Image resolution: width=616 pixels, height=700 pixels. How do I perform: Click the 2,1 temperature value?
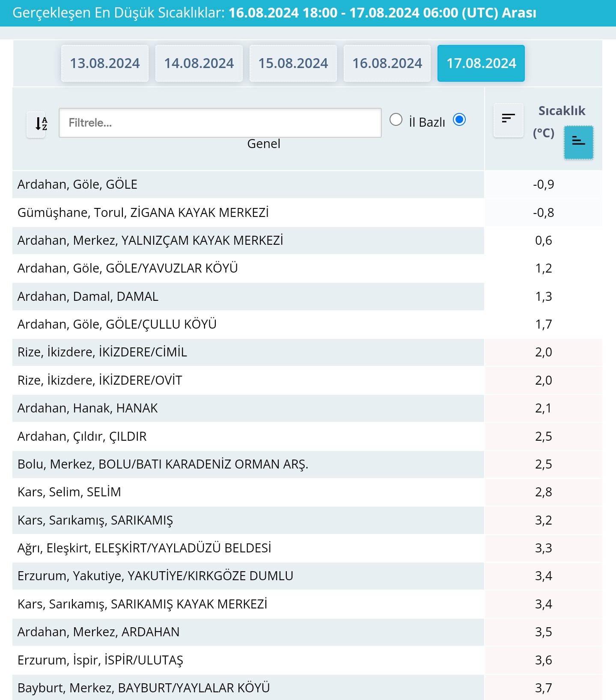click(543, 408)
